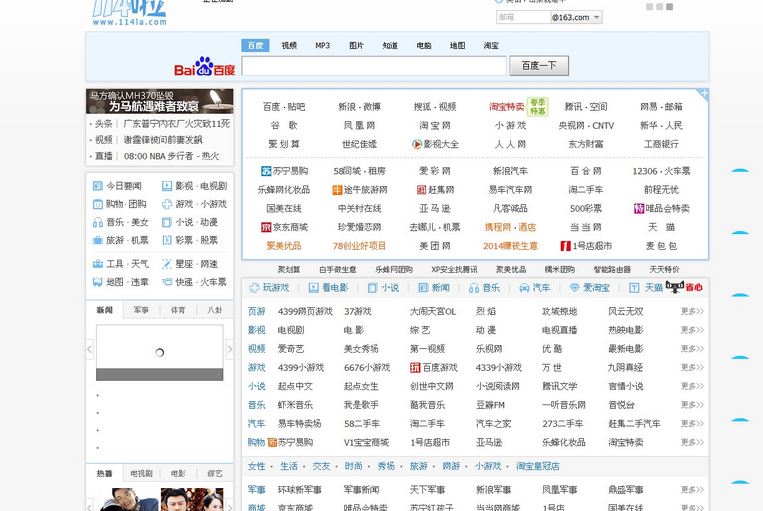Open the 起点中文 novel link
The height and width of the screenshot is (511, 763).
[x=295, y=386]
